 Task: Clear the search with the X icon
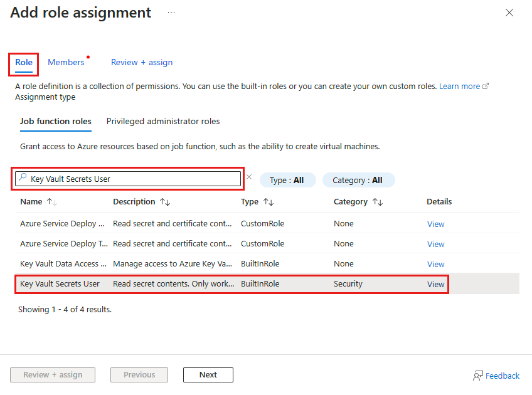tap(249, 177)
